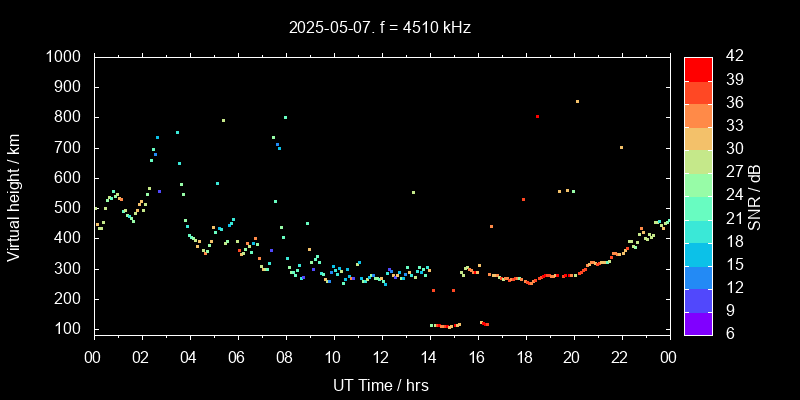Select the 500 km height axis tick label
Viewport: 800px width, 400px height.
(x=70, y=208)
